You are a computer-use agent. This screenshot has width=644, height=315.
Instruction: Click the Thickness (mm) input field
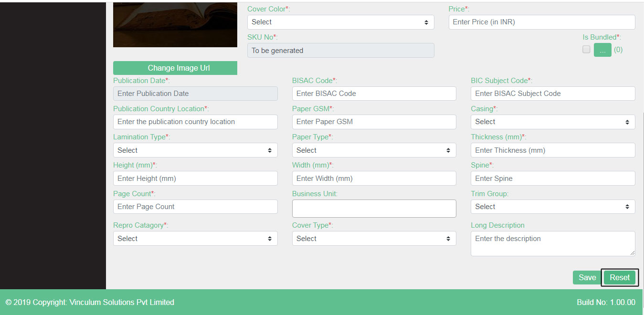(x=552, y=150)
